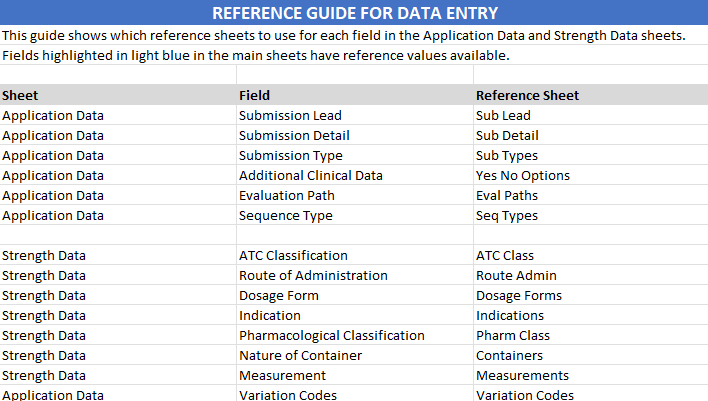Click the Reference Guide for Data Entry title
The image size is (708, 401).
pyautogui.click(x=354, y=13)
